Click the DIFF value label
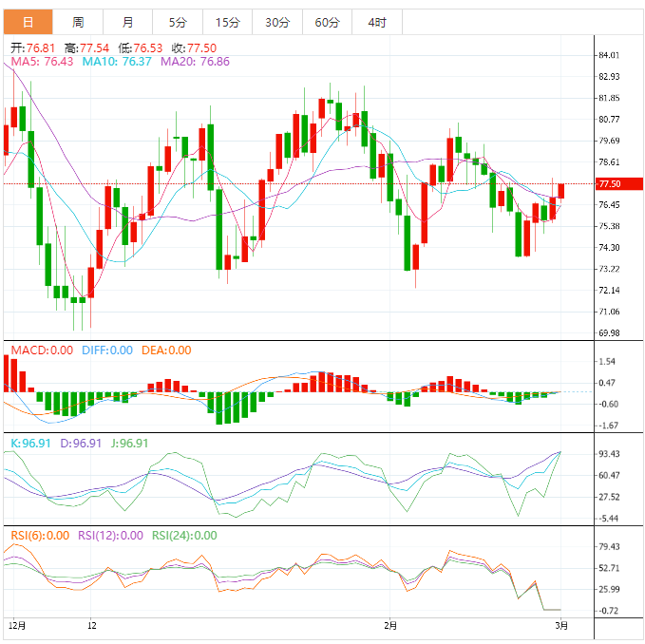 (106, 350)
